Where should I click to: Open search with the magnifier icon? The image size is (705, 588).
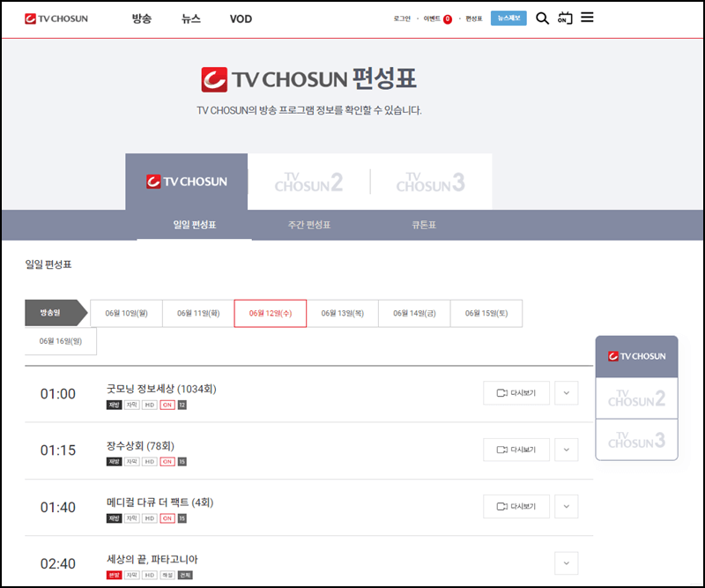click(x=542, y=18)
